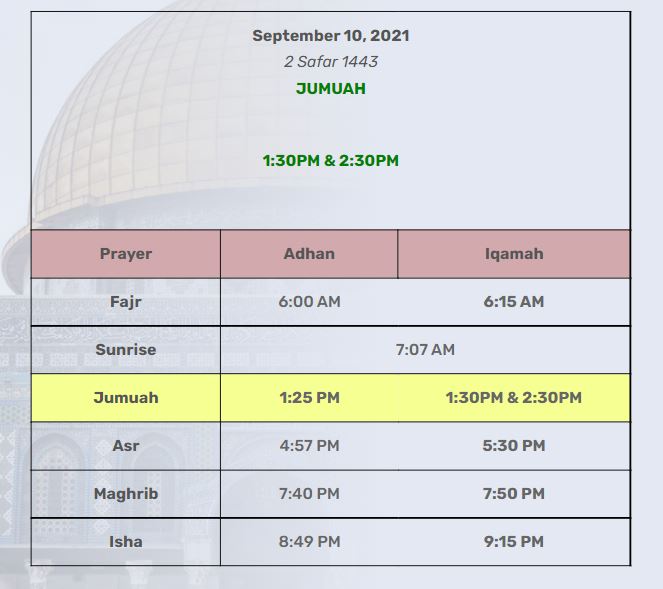Click the Isha iqamah time 9:15 PM

coord(514,542)
